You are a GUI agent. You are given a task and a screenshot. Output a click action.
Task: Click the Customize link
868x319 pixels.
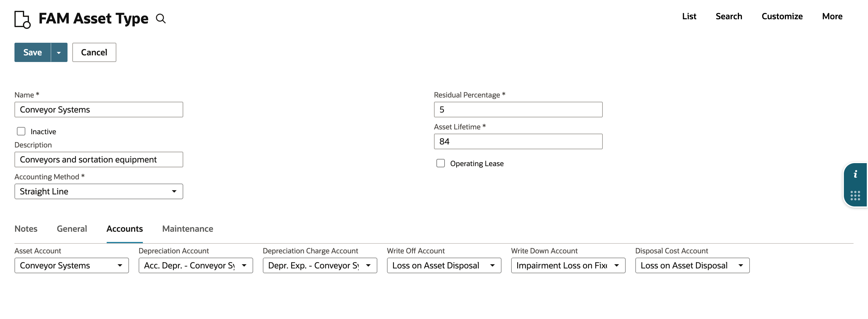point(782,16)
